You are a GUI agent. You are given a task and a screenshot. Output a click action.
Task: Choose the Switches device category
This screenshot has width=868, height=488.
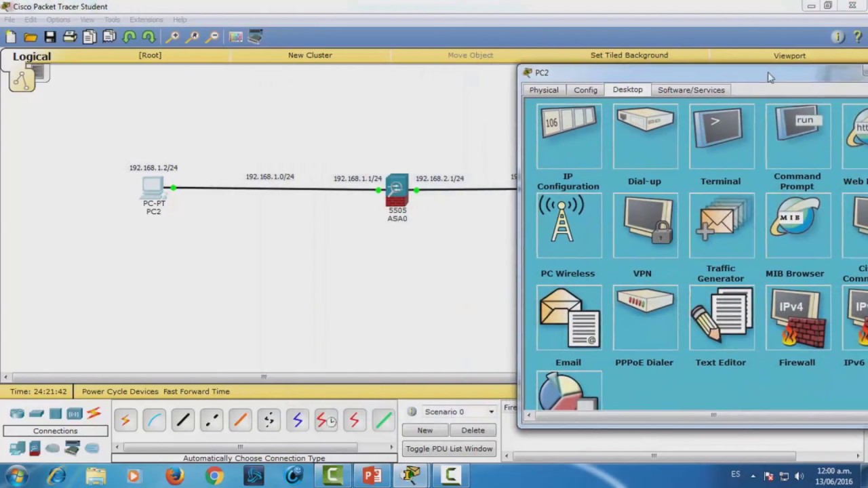[36, 413]
